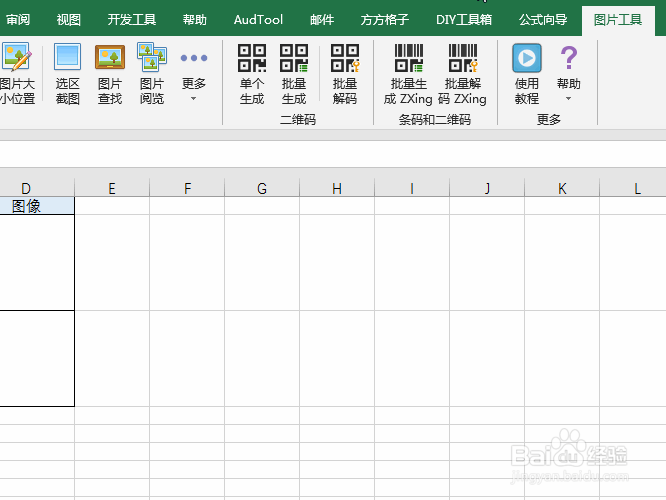Switch to the 审阅 ribbon tab
The image size is (666, 500).
point(17,20)
